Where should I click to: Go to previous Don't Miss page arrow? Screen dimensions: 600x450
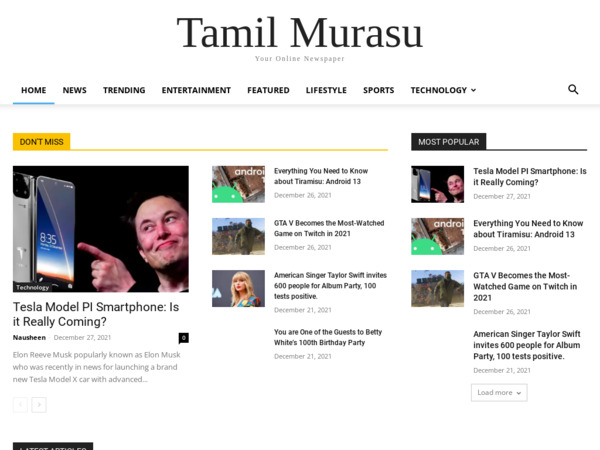pyautogui.click(x=20, y=404)
